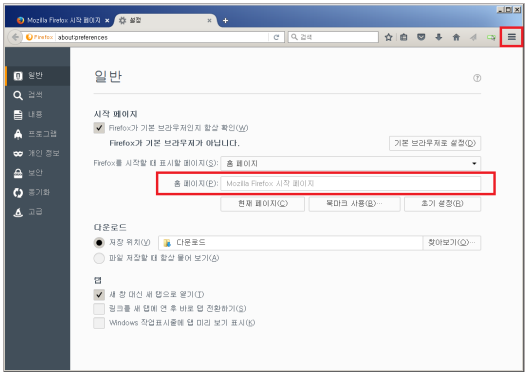Close the 설정 tab
The height and width of the screenshot is (372, 526).
coord(209,21)
